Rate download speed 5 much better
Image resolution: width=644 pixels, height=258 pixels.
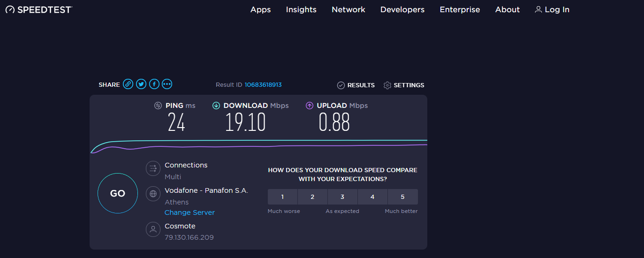(x=402, y=197)
